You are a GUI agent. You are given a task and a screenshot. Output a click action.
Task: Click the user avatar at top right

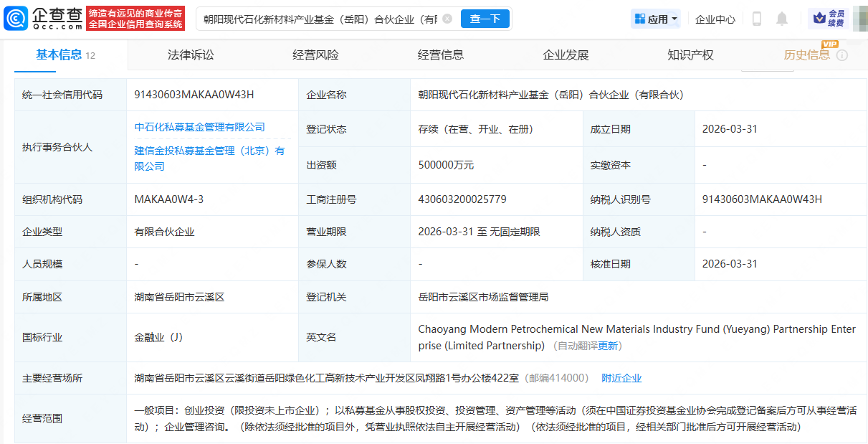pyautogui.click(x=861, y=19)
